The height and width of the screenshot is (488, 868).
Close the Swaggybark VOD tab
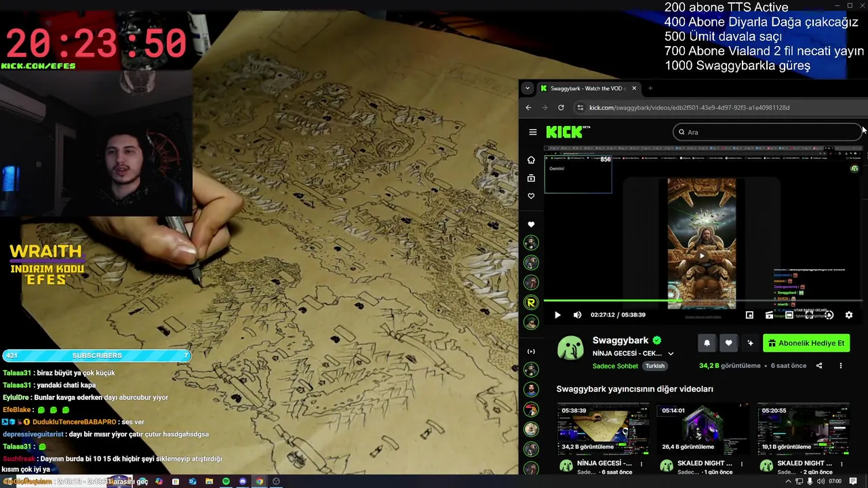coord(634,88)
